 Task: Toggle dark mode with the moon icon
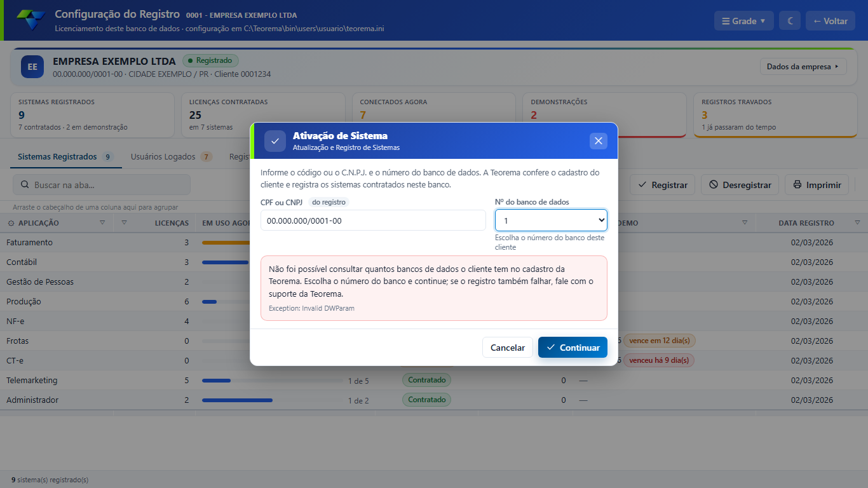(x=790, y=21)
